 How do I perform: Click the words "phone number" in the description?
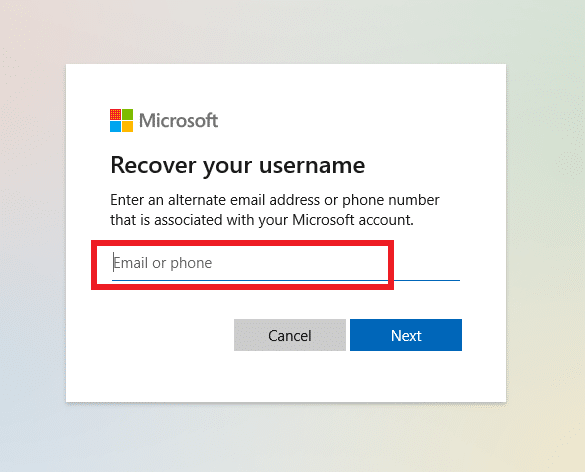(391, 200)
